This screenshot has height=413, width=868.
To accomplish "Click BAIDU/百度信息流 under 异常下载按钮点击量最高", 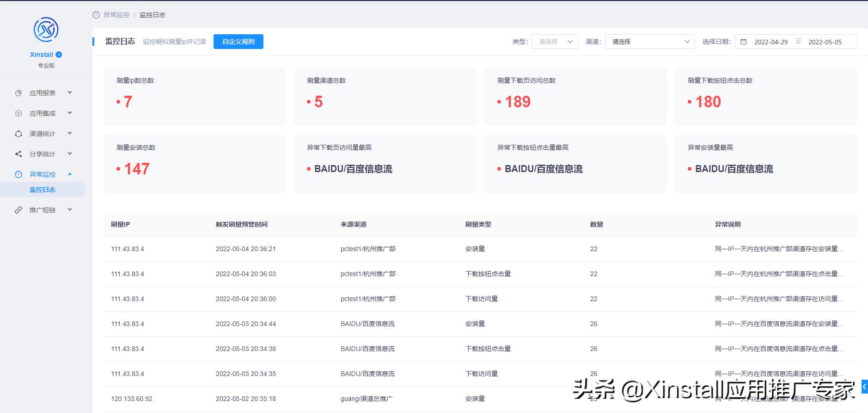I will 544,169.
